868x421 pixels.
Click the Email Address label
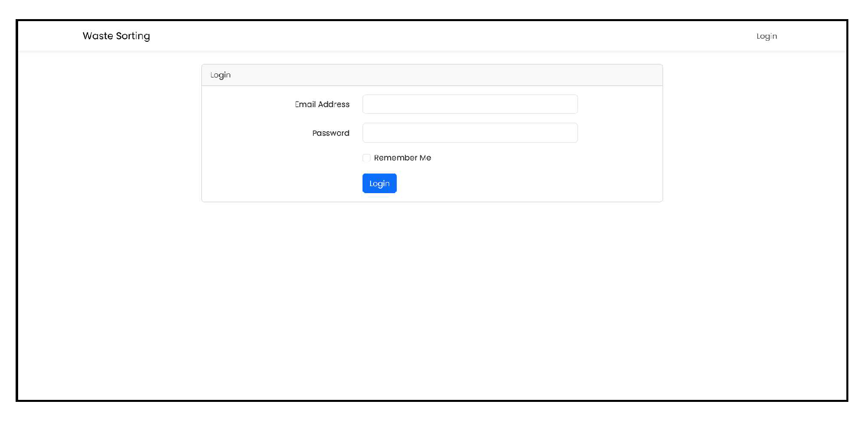point(322,104)
